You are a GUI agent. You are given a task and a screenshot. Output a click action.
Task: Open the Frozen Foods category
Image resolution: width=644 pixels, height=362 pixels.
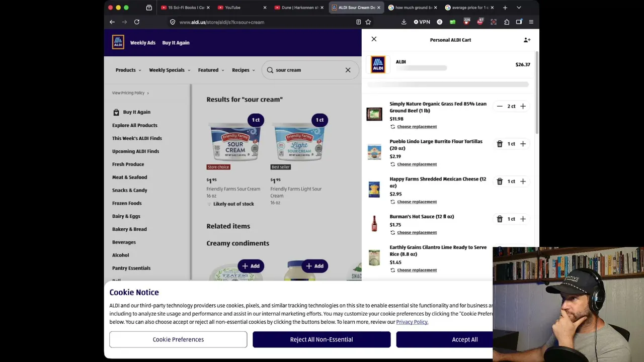pos(127,204)
